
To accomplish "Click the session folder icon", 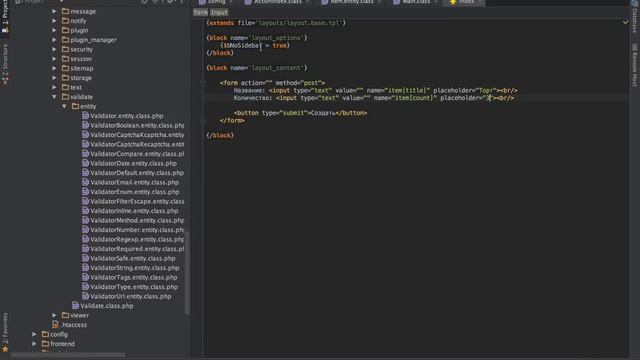I will coord(65,59).
